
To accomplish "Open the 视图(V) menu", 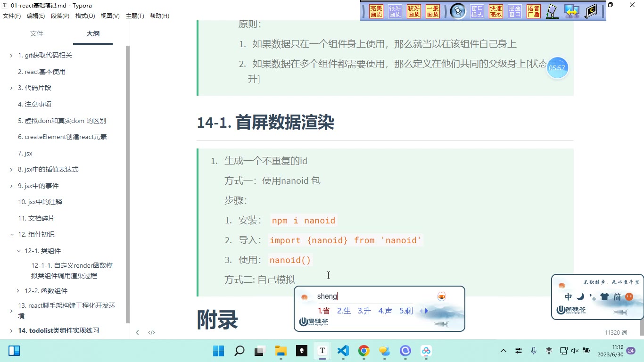I will [110, 16].
